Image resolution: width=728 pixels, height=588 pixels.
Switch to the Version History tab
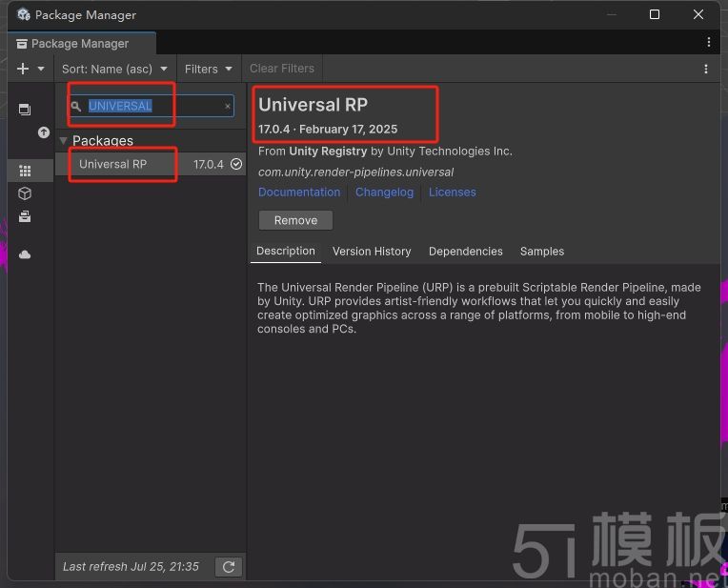(372, 252)
